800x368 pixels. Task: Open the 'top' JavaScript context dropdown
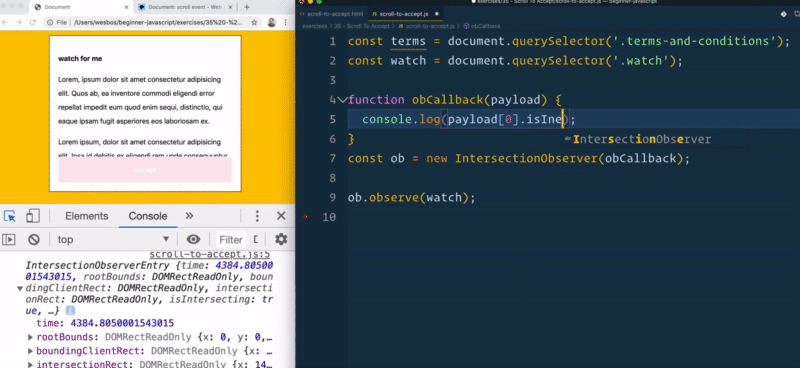tap(113, 239)
